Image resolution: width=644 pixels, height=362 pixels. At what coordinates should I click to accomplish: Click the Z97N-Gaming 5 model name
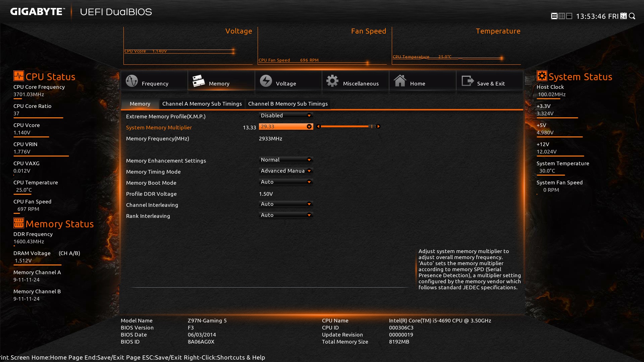pyautogui.click(x=207, y=320)
